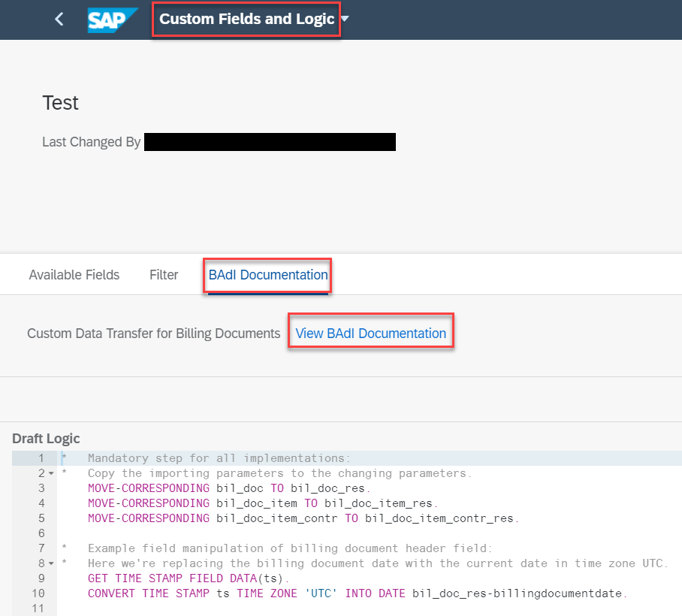This screenshot has width=682, height=616.
Task: Switch to the Available Fields tab
Action: click(74, 275)
